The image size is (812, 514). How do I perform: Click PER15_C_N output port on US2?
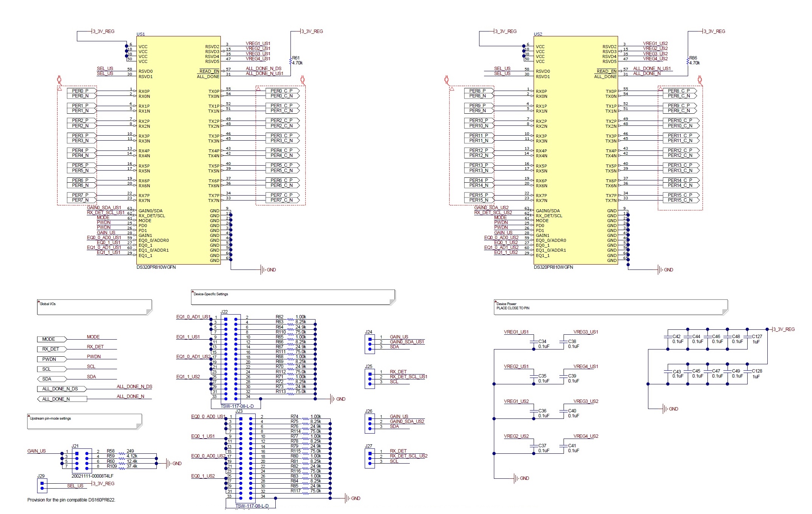pos(680,200)
